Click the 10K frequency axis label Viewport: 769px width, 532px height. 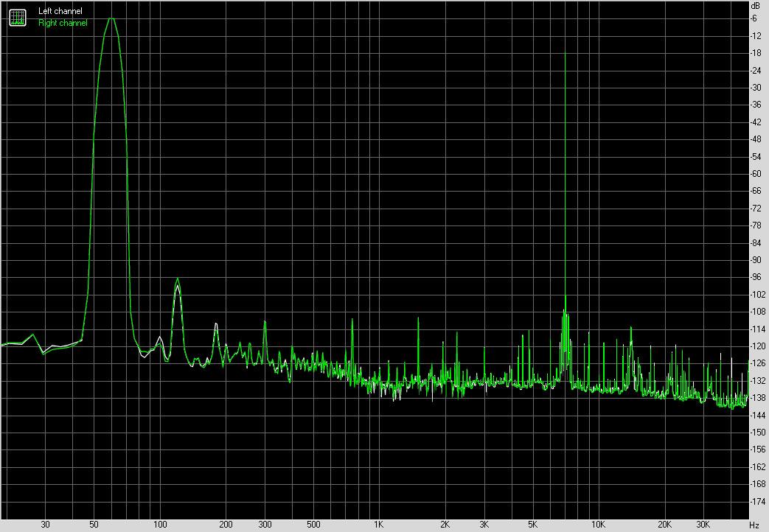598,525
